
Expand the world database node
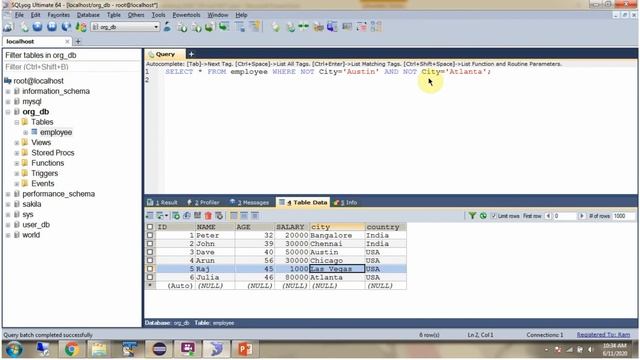tap(8, 235)
